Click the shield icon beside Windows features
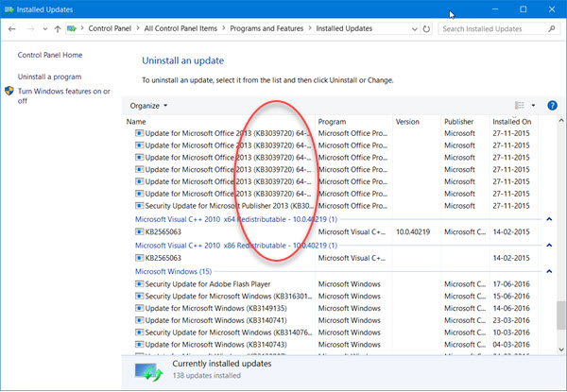The width and height of the screenshot is (567, 392). (9, 91)
